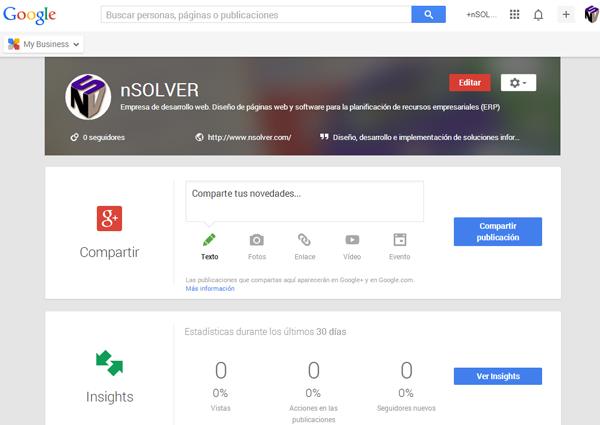Screen dimensions: 600x425
Task: Click the green Insights arrows icon
Action: 109,363
